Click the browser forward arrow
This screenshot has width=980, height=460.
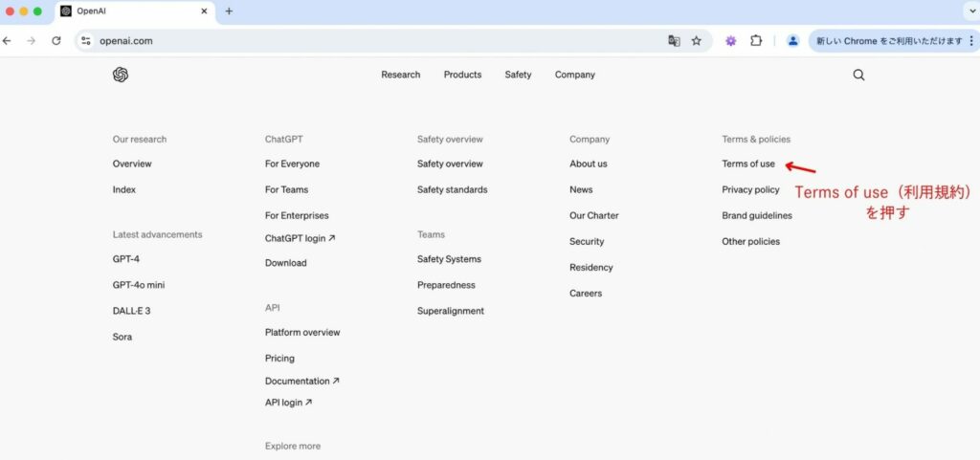click(32, 41)
